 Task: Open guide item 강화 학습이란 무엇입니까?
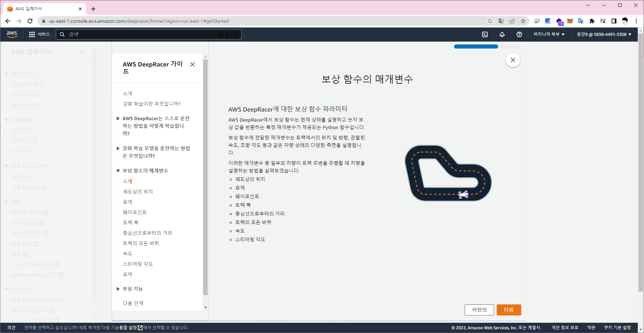tap(152, 104)
